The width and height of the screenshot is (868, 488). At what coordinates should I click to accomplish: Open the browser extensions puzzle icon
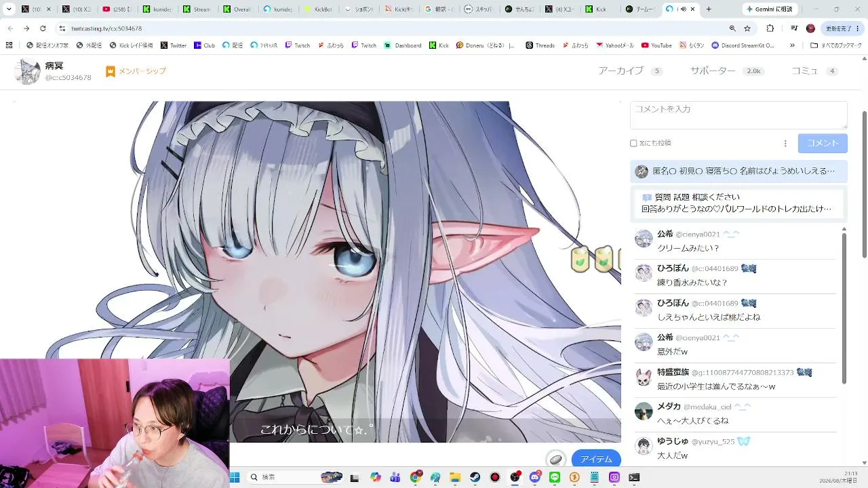pos(770,28)
